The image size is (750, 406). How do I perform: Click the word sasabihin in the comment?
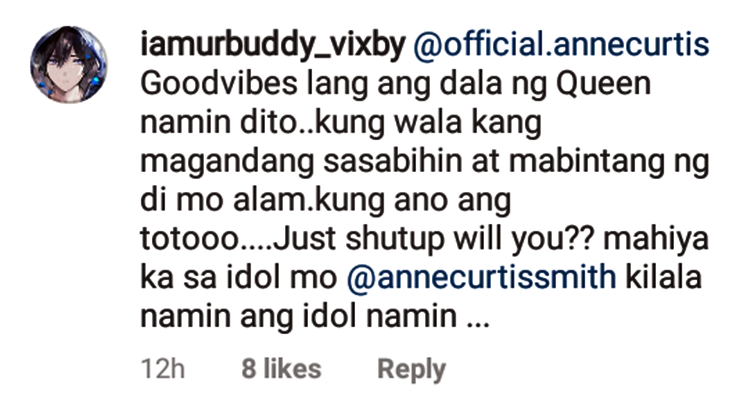click(393, 161)
